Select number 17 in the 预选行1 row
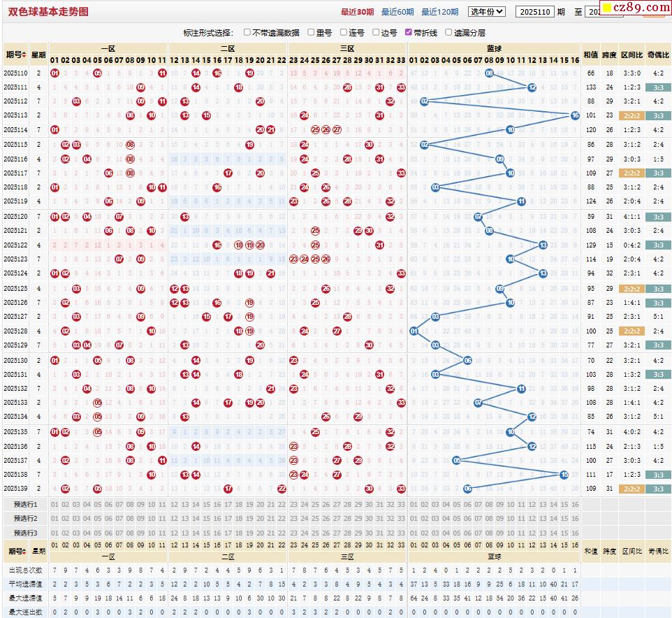The width and height of the screenshot is (672, 618). coord(228,504)
